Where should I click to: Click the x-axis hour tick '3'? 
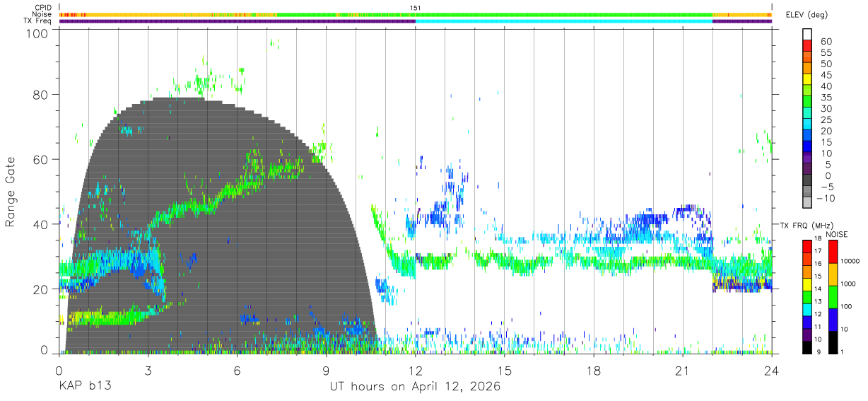tap(148, 371)
